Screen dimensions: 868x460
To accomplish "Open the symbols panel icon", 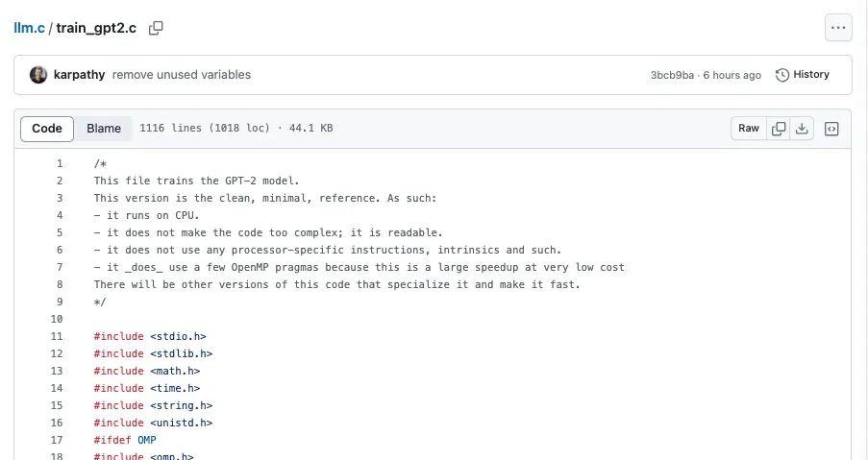I will click(831, 129).
